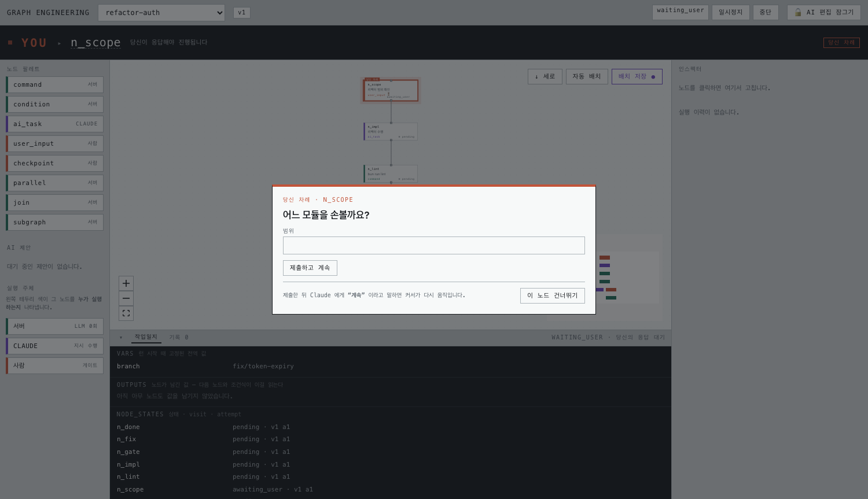Click the OUTPUTS section header
This screenshot has width=868, height=499.
point(131,385)
